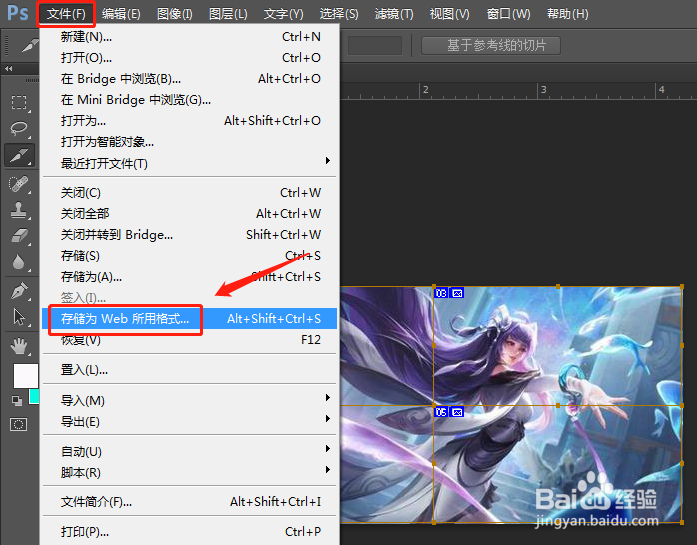Image resolution: width=697 pixels, height=545 pixels.
Task: Click the horizontal ruler above canvas
Action: click(518, 91)
